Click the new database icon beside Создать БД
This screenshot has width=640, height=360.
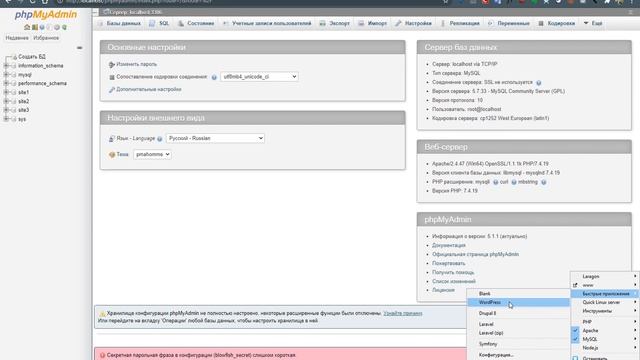pyautogui.click(x=14, y=57)
